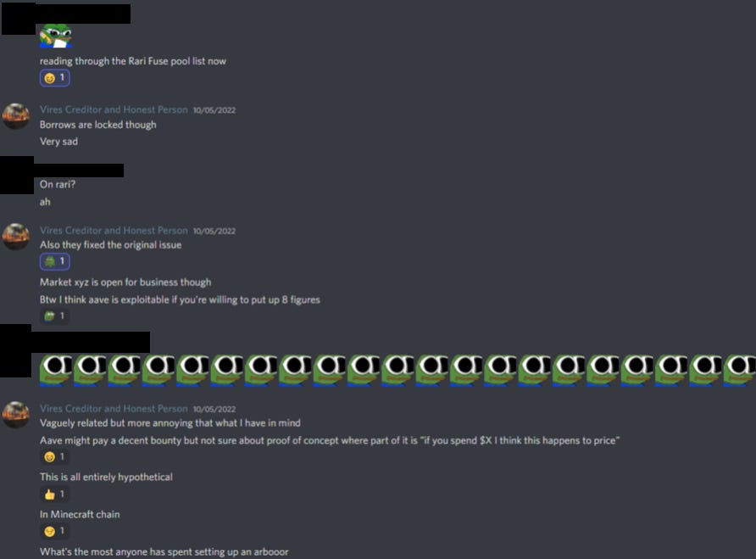Click the 'On rari?' message
756x559 pixels.
pyautogui.click(x=58, y=184)
